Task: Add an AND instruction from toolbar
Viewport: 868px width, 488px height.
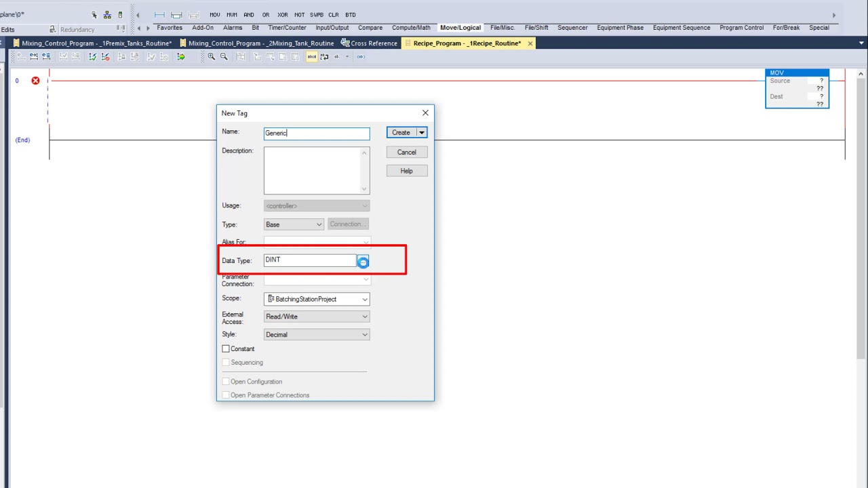Action: [249, 14]
